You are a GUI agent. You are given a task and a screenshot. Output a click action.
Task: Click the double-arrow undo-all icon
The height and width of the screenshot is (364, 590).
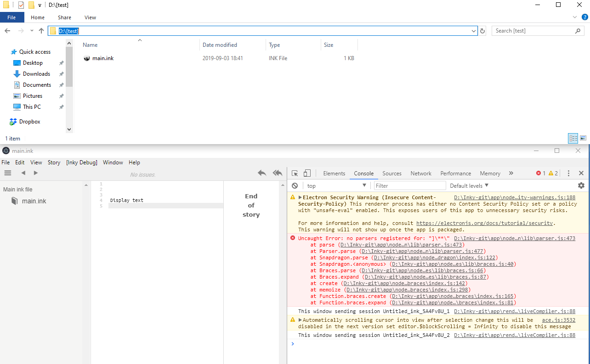pos(278,173)
